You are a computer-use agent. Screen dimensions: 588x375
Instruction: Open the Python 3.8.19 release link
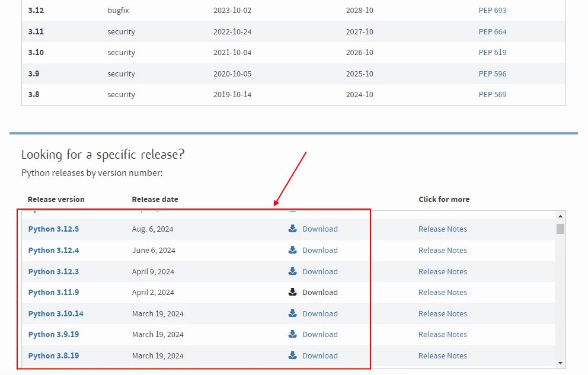click(53, 355)
